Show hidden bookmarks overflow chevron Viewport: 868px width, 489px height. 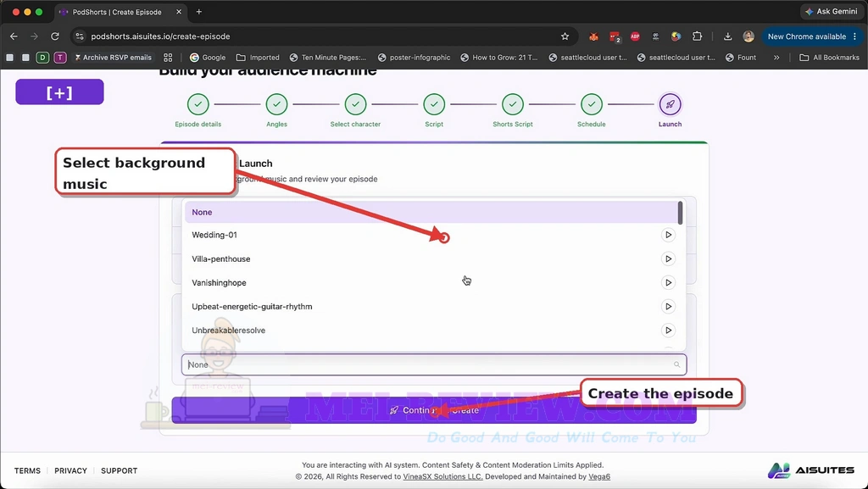[x=776, y=58]
